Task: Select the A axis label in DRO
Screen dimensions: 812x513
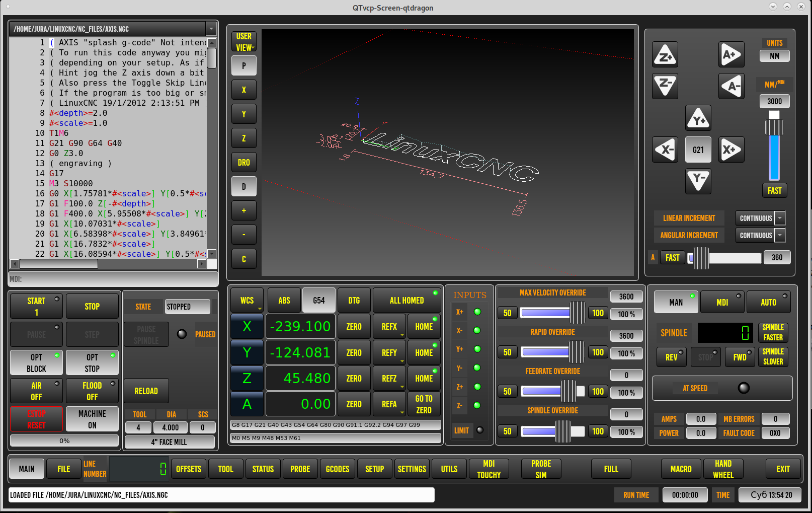Action: coord(247,404)
